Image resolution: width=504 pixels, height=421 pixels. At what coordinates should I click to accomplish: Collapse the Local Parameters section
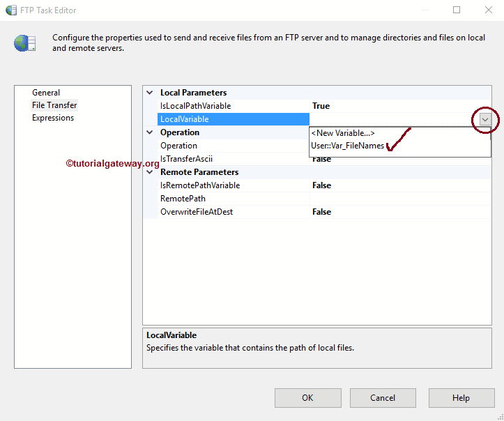coord(150,93)
